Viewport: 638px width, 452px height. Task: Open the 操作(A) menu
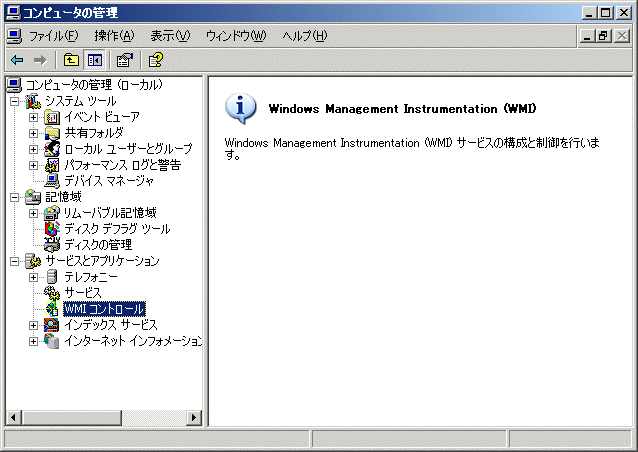114,36
